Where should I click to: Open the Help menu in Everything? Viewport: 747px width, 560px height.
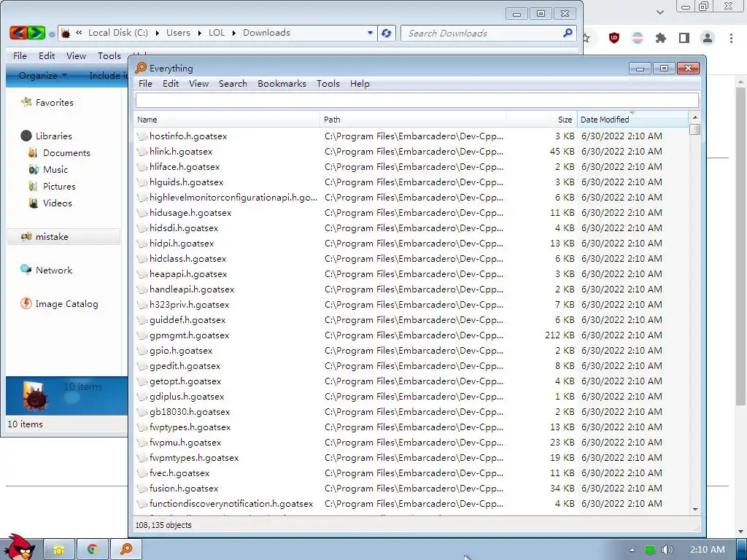360,84
